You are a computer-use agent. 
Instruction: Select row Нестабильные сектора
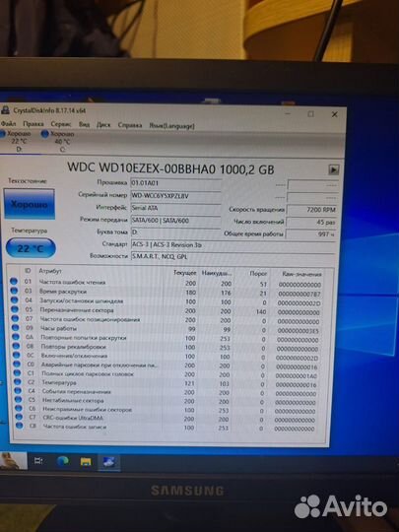point(166,401)
